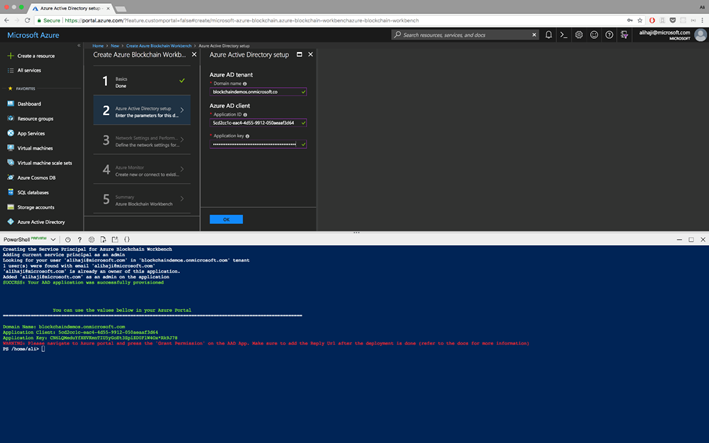
Task: Focus the Domain name field
Action: [258, 92]
